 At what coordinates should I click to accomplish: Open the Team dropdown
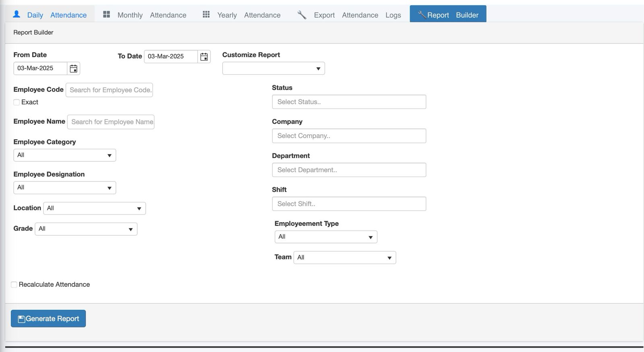(345, 257)
